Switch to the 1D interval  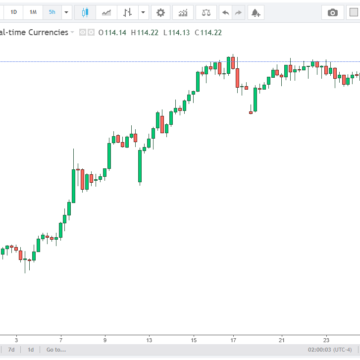[14, 12]
